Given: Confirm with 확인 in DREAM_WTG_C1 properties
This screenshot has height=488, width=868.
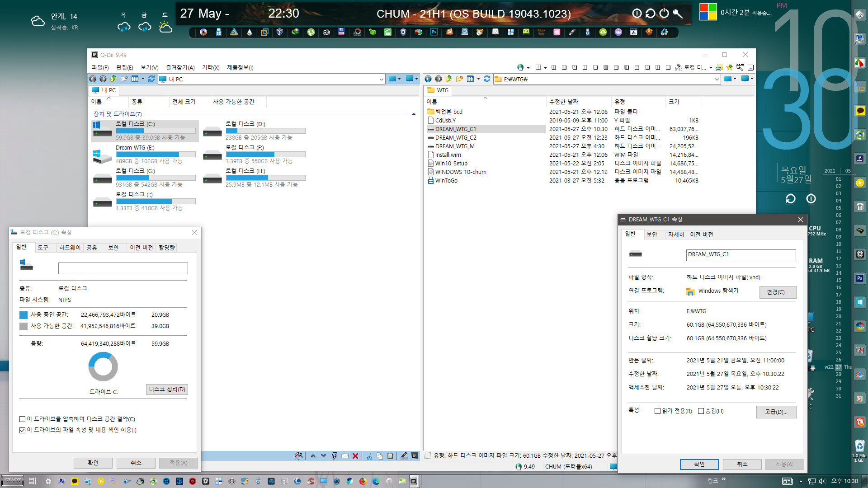Looking at the screenshot, I should point(699,464).
